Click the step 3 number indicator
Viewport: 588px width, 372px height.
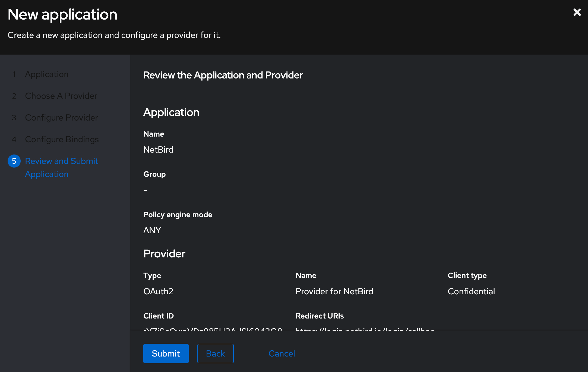[x=14, y=117]
